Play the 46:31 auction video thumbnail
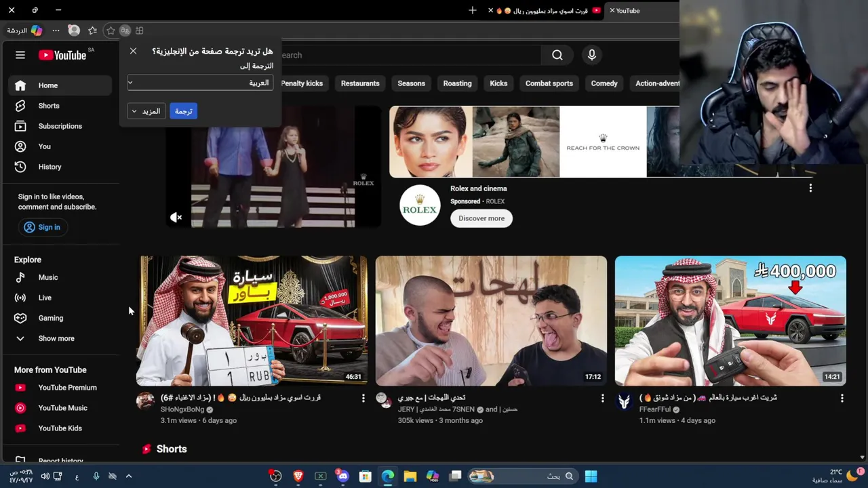 point(252,321)
